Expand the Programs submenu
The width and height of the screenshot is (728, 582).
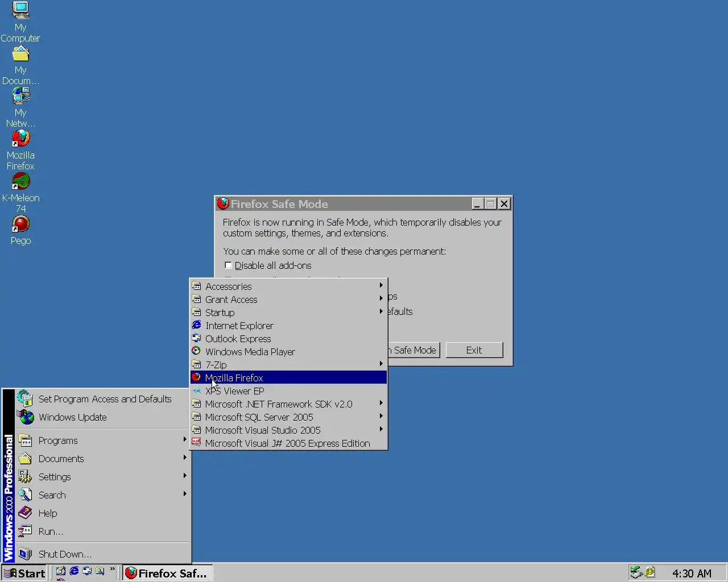coord(103,440)
